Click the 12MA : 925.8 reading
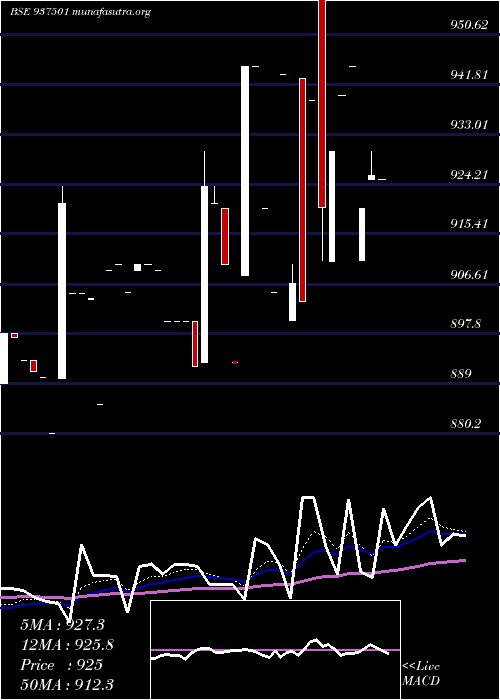The image size is (500, 700). tap(67, 645)
